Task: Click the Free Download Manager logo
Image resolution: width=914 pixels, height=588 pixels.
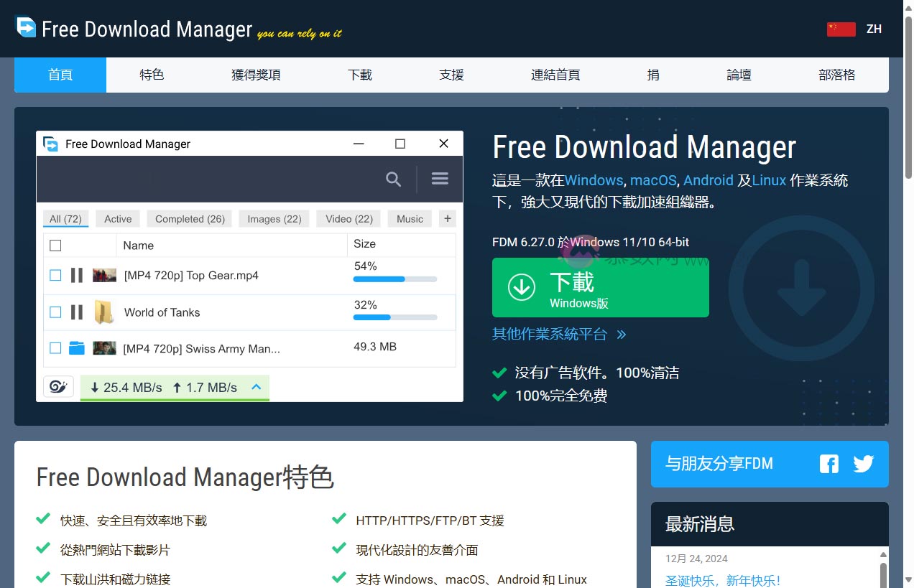Action: 26,29
